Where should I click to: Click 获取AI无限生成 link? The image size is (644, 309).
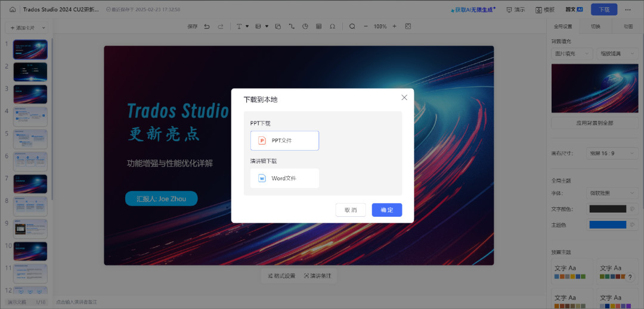point(473,10)
